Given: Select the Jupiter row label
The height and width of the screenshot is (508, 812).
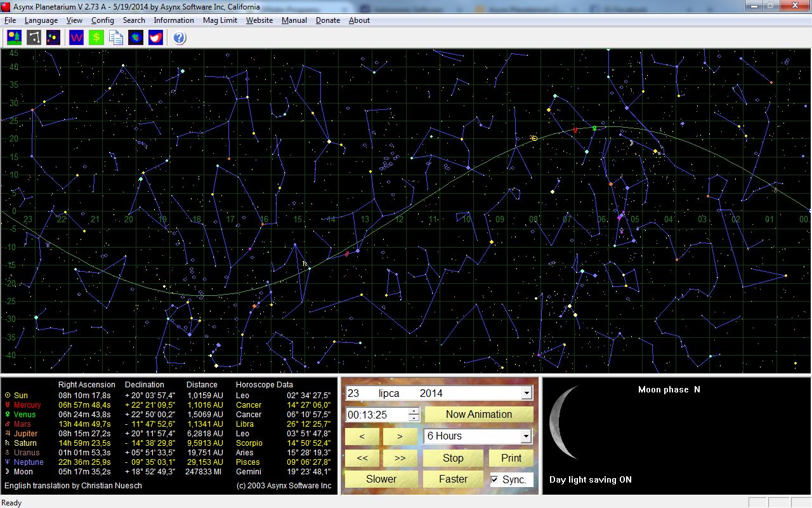Looking at the screenshot, I should point(26,434).
